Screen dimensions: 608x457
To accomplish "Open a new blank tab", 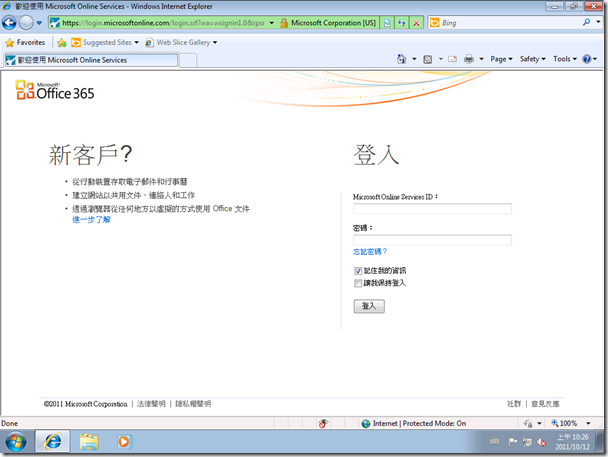I will click(x=188, y=60).
